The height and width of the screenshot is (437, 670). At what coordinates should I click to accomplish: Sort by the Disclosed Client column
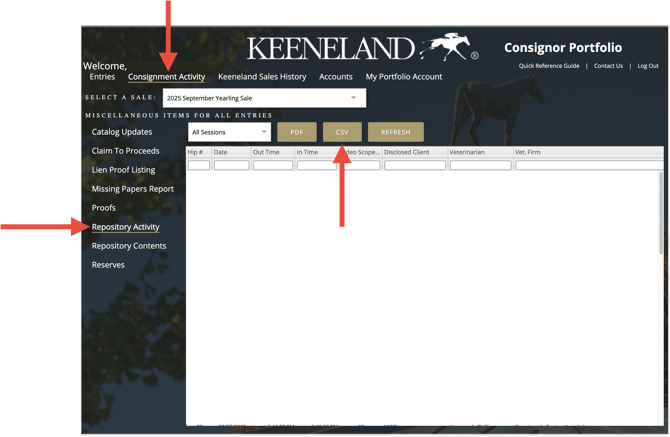414,152
